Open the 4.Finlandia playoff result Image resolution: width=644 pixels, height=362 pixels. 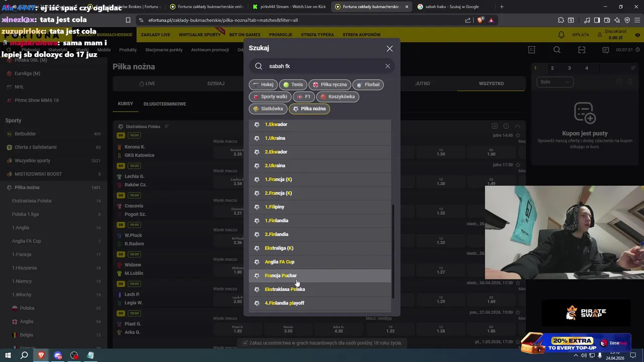pos(320,303)
